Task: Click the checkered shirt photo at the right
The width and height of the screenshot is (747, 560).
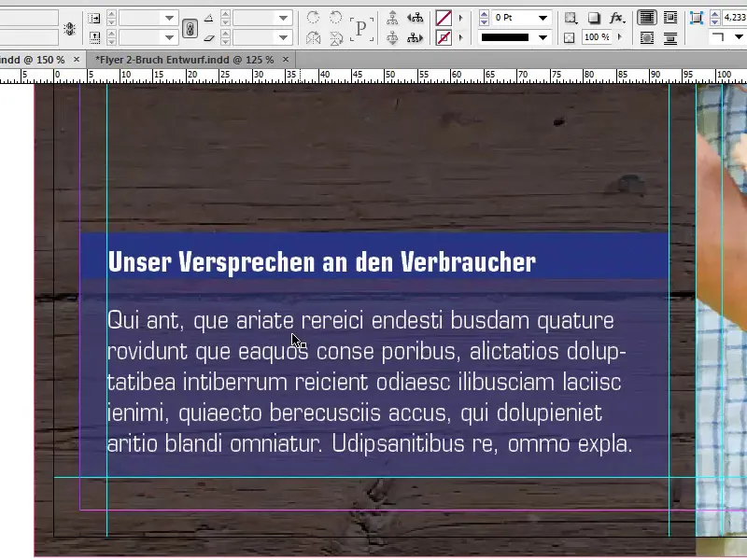Action: [x=721, y=310]
